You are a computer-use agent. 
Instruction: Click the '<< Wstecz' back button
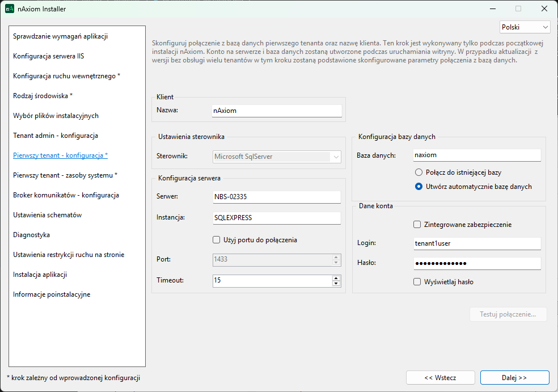[x=441, y=378]
